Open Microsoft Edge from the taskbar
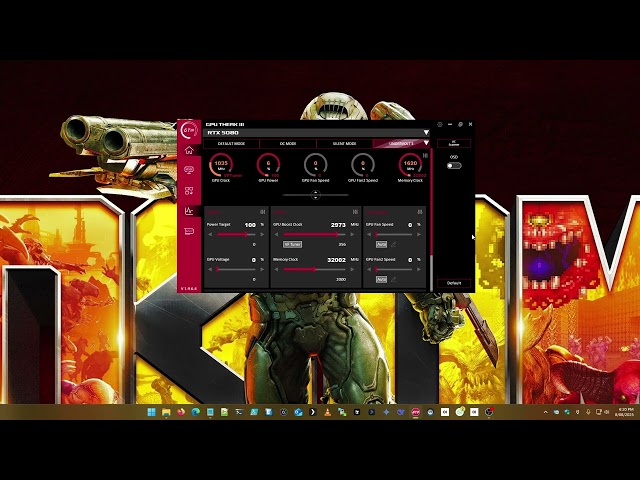 [x=196, y=412]
